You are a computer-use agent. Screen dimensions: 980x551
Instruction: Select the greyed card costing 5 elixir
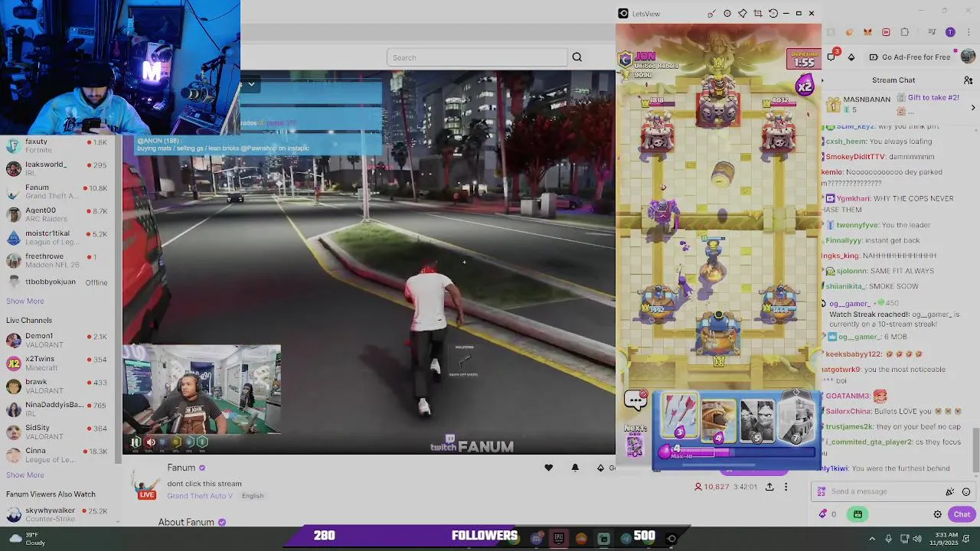[757, 421]
